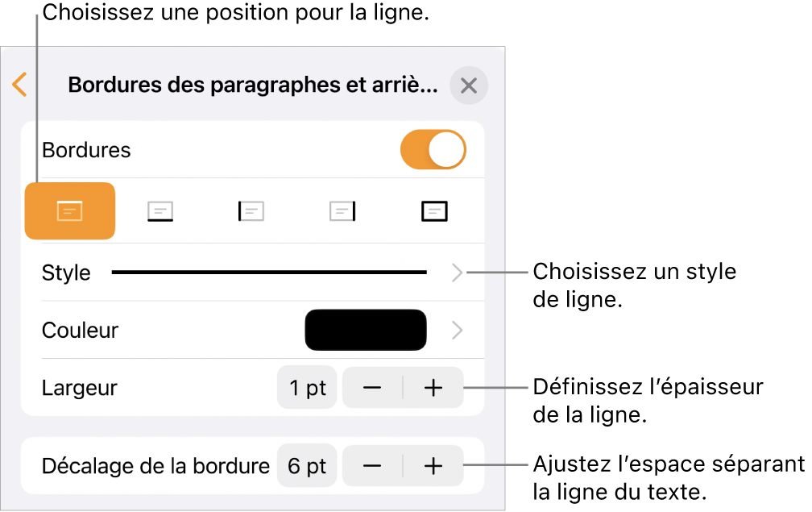
Task: Select the bottom border position icon
Action: pos(161,211)
